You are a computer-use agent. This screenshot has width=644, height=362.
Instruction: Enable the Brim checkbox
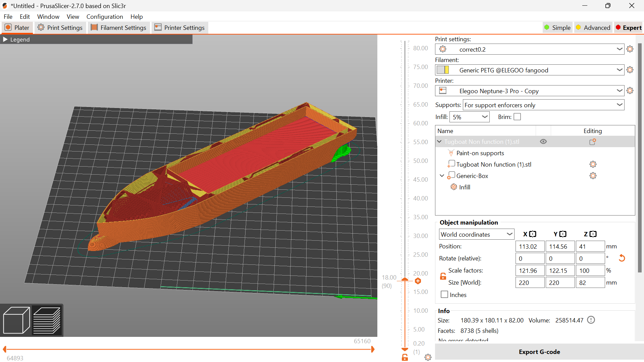pos(518,117)
